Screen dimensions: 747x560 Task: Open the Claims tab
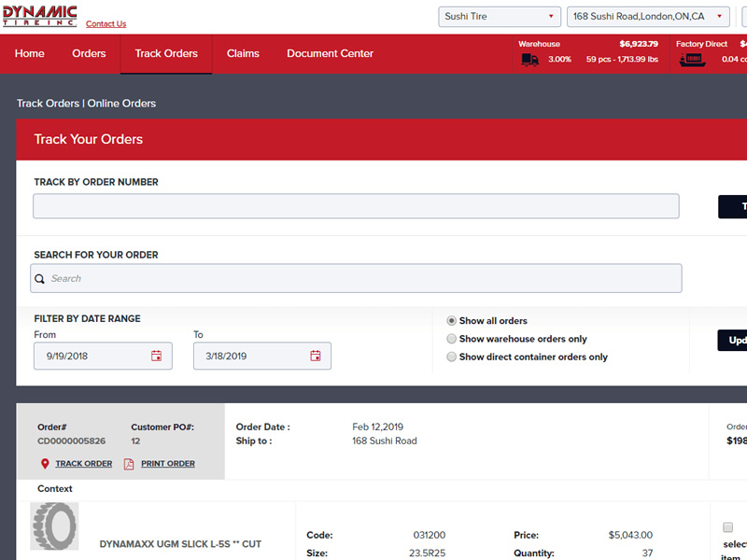(243, 53)
